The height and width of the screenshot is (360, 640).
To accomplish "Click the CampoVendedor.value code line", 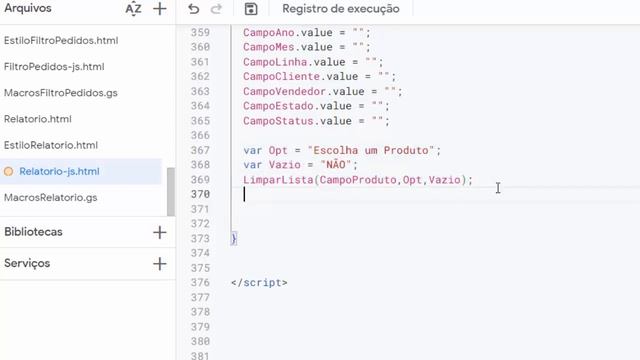I will 323,91.
